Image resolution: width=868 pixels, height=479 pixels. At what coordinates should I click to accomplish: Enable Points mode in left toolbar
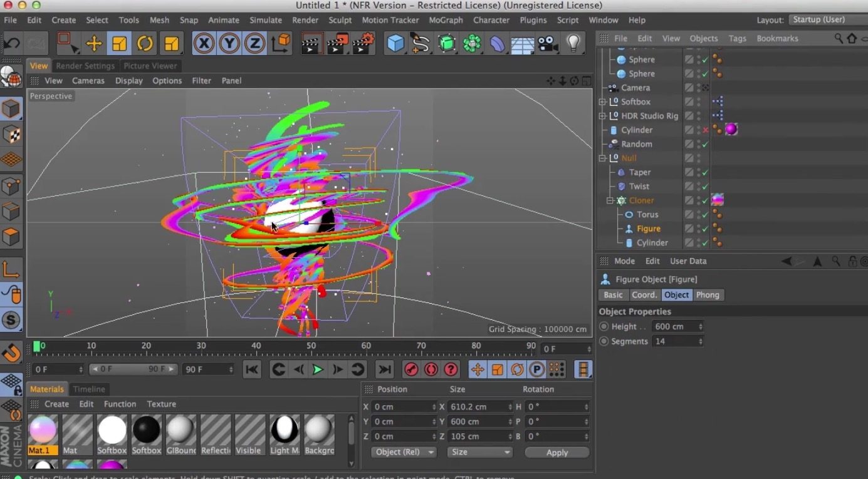point(11,187)
